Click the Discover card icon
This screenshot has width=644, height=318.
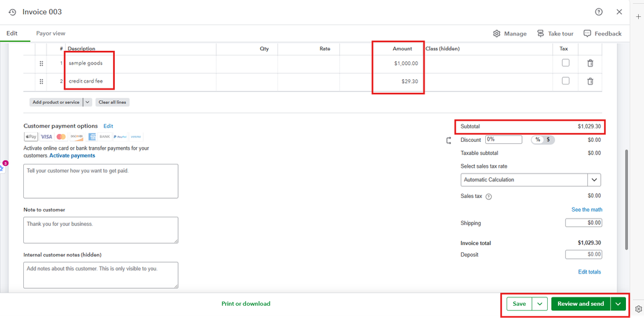click(x=76, y=137)
